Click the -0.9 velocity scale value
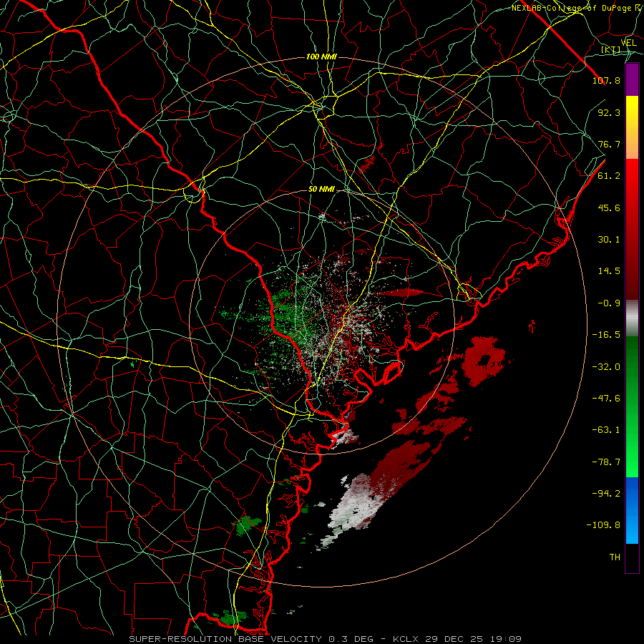 point(609,303)
